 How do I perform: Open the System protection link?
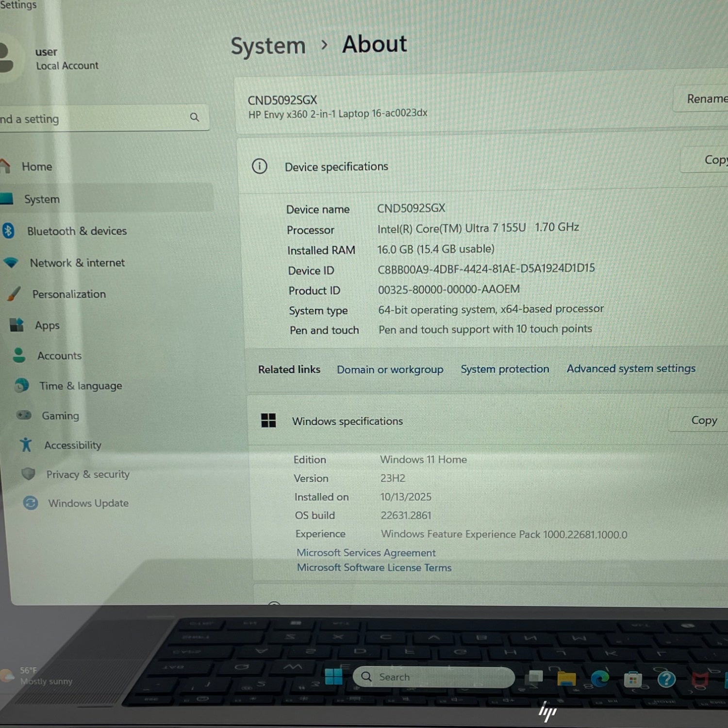click(x=505, y=369)
